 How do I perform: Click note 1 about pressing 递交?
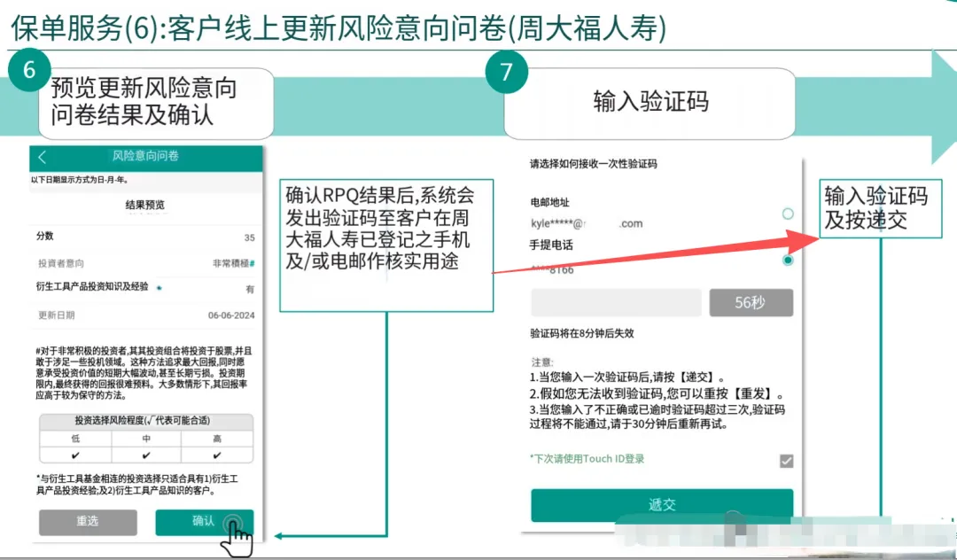tap(627, 377)
